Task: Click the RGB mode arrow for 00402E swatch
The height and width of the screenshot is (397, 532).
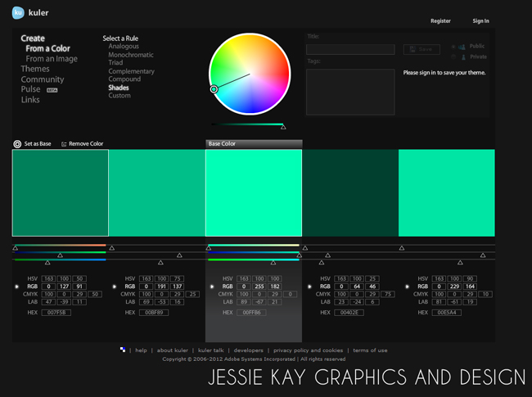Action: (x=309, y=286)
